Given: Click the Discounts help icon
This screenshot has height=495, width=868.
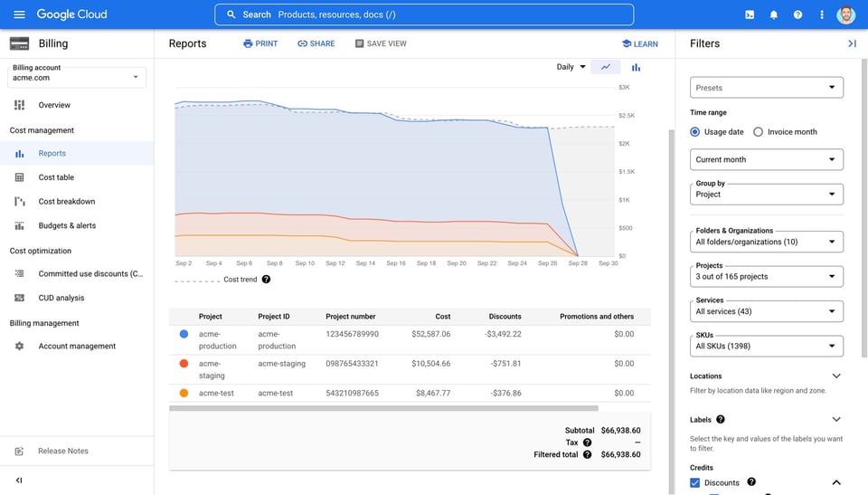Looking at the screenshot, I should (751, 481).
